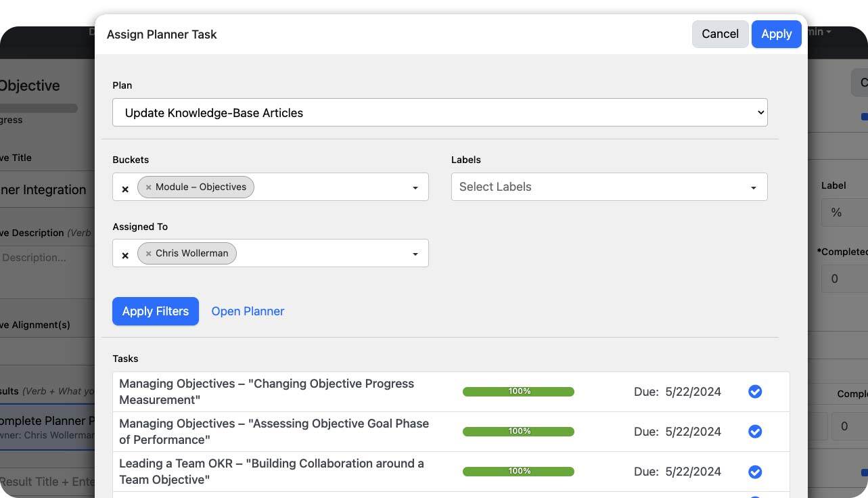Click the 5/22/2024 due date of first task
This screenshot has width=868, height=498.
pos(693,392)
